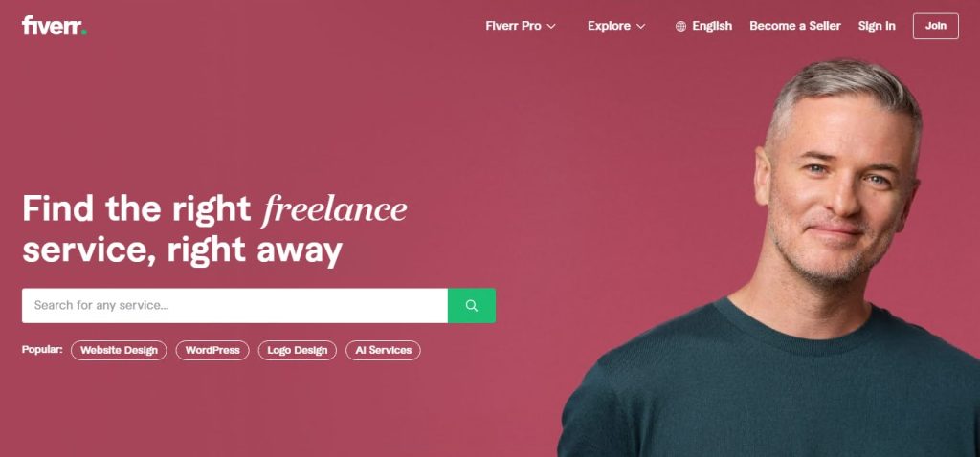980x457 pixels.
Task: Click the green dot in Fiverr logo
Action: [x=84, y=33]
